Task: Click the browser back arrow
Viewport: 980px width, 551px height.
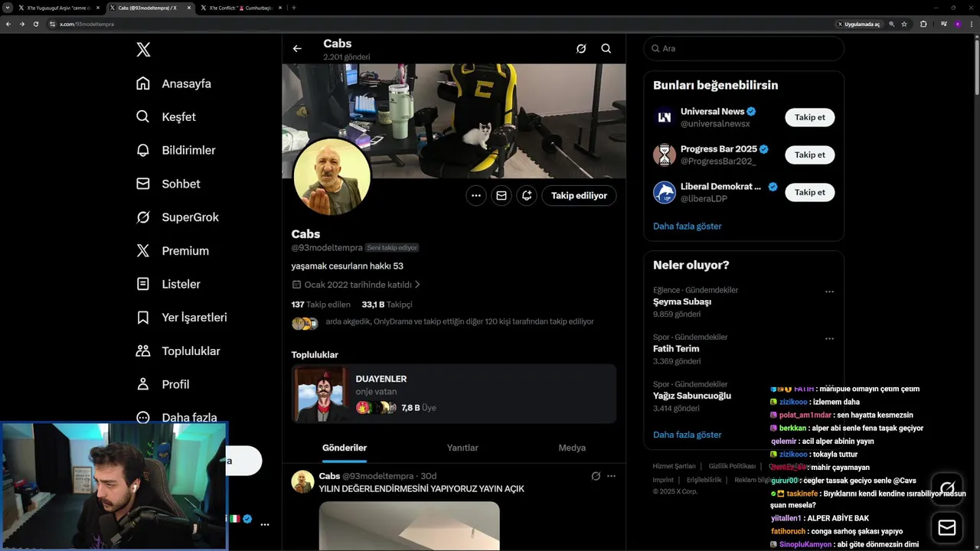Action: [x=8, y=24]
